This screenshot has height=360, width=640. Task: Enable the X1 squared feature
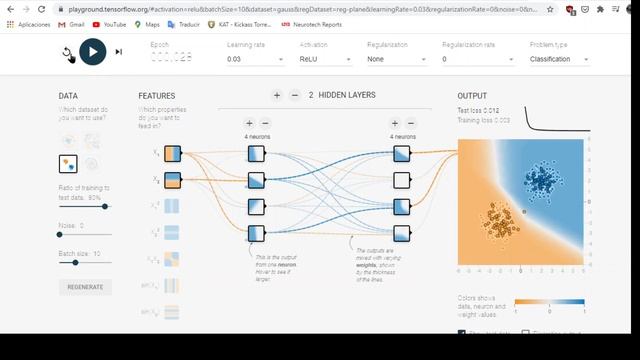172,207
